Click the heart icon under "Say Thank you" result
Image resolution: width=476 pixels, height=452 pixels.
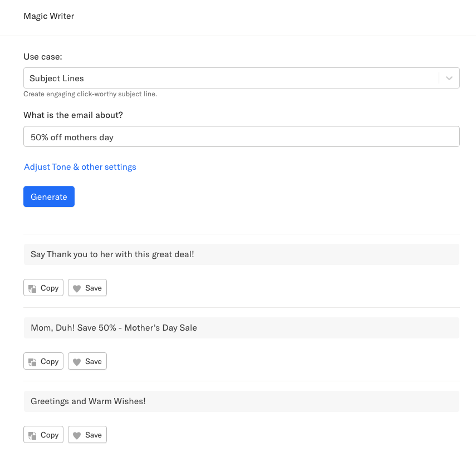click(77, 288)
